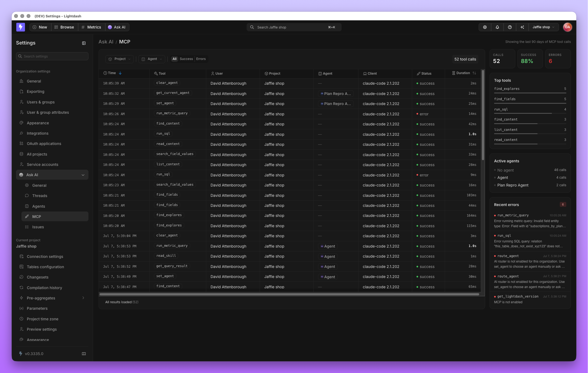Click the run_sql bar in Top tools
The image size is (588, 373).
[530, 113]
